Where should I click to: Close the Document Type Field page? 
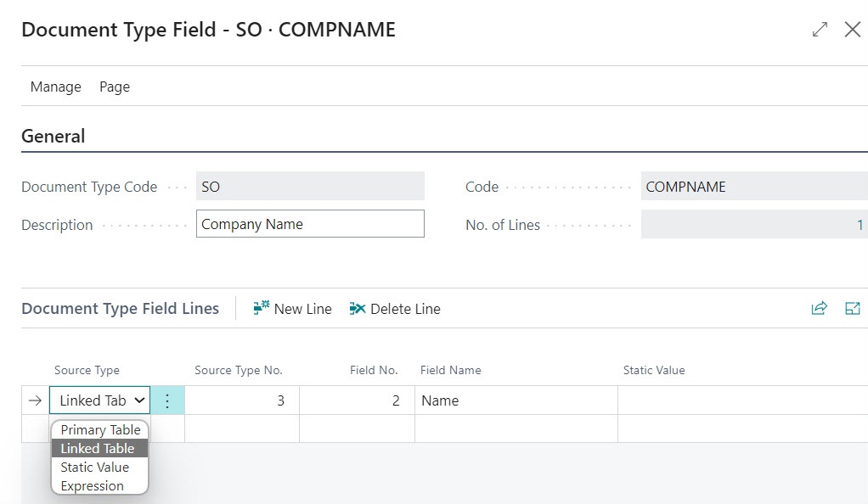click(x=853, y=30)
